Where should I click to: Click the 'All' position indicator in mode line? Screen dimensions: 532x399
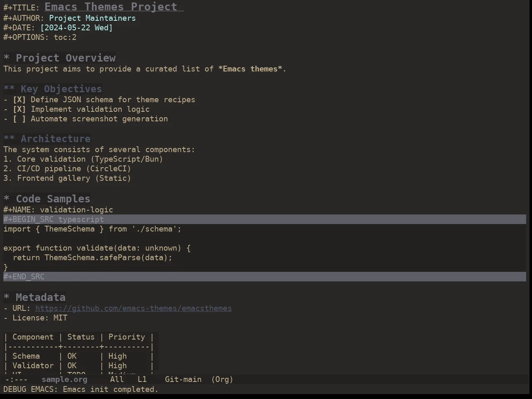(x=117, y=379)
